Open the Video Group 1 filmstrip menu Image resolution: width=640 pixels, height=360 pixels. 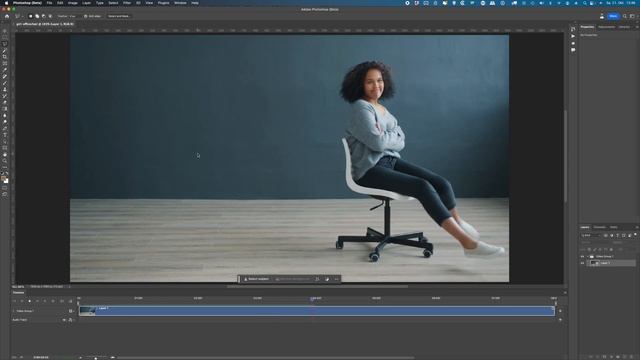coord(71,311)
